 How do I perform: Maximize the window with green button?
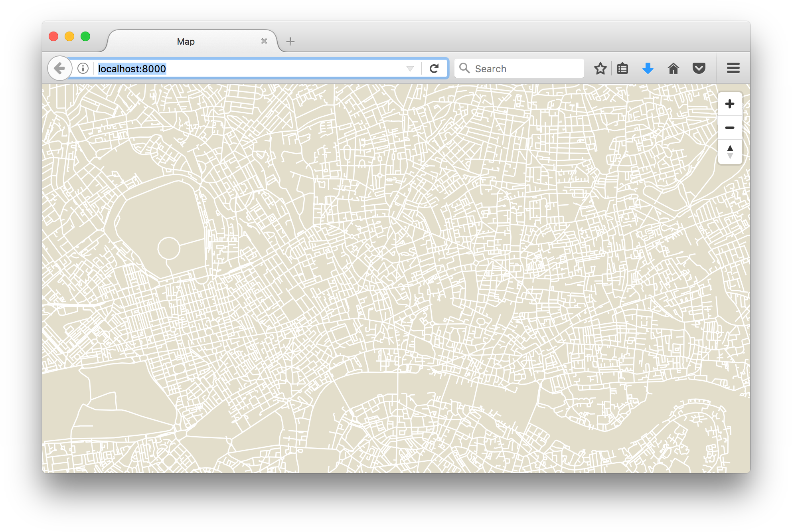coord(85,36)
